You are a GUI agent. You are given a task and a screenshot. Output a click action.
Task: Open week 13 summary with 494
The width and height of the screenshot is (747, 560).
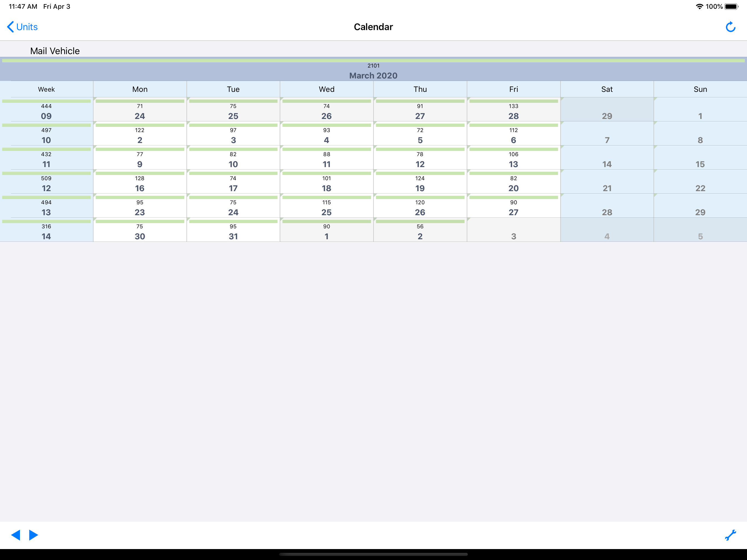[46, 206]
